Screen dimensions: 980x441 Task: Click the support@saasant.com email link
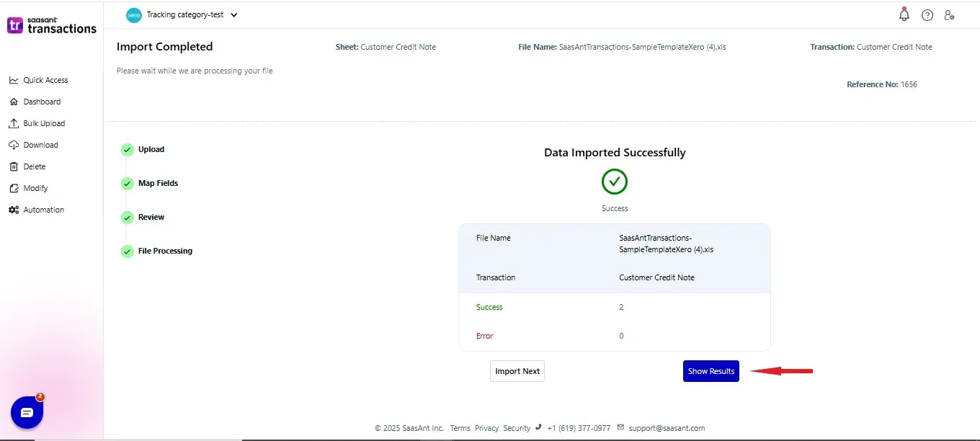coord(667,428)
